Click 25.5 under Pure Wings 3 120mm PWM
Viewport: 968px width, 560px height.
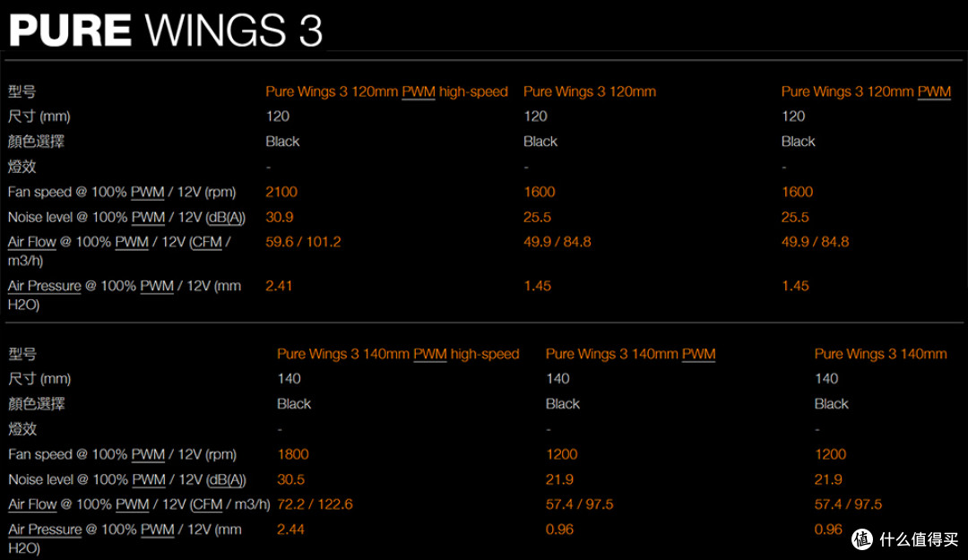795,218
